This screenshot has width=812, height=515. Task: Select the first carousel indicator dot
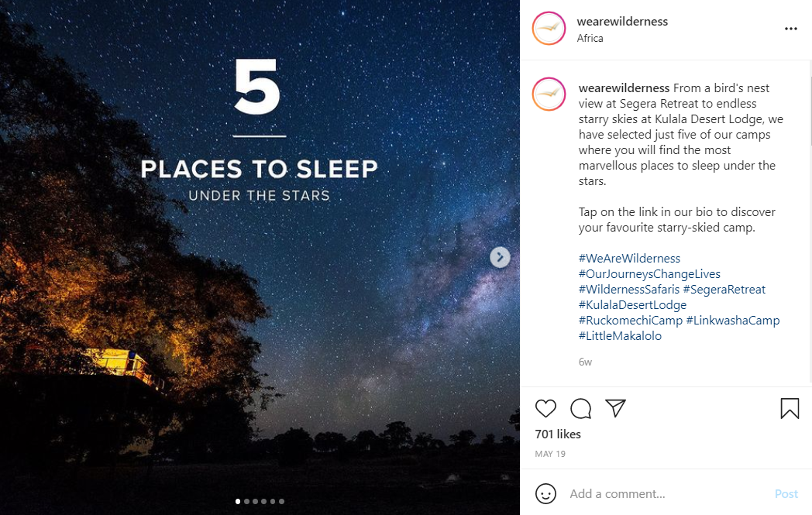[238, 501]
